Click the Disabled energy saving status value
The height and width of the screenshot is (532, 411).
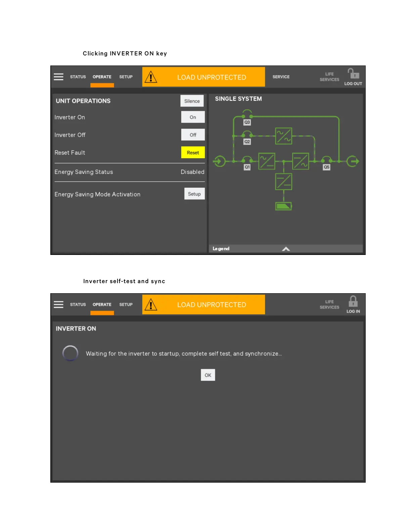pyautogui.click(x=192, y=172)
